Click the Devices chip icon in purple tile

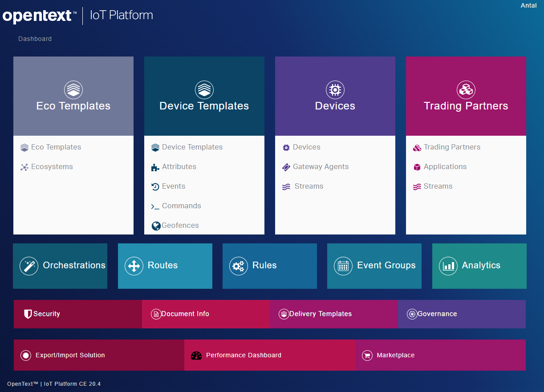335,90
